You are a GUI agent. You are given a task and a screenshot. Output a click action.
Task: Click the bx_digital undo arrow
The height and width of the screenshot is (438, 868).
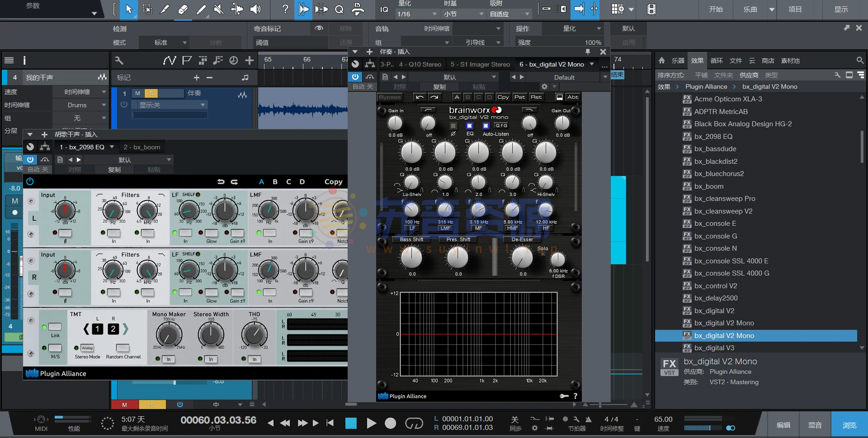420,97
